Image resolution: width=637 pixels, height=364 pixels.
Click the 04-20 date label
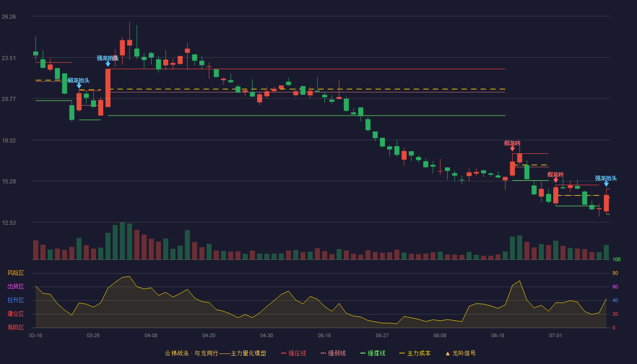pyautogui.click(x=209, y=335)
